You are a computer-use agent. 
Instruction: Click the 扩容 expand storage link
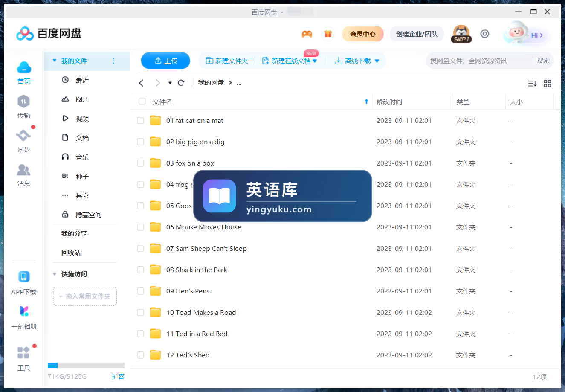tap(118, 376)
